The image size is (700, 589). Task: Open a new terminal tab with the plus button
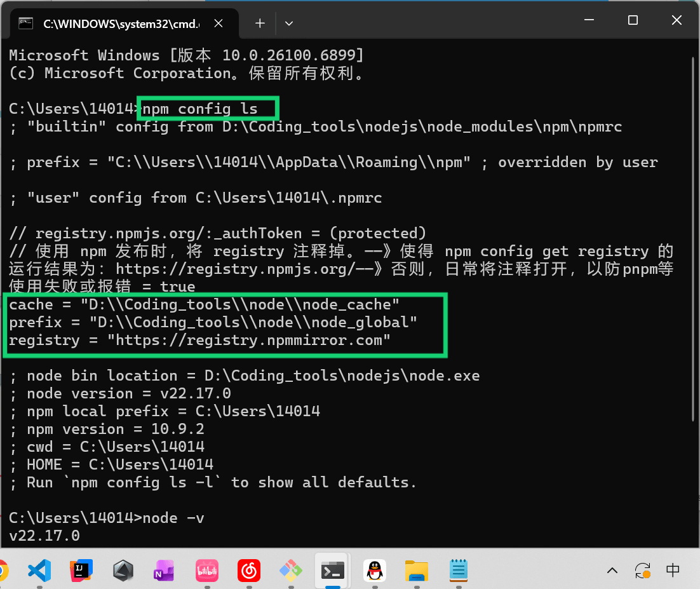(x=259, y=23)
